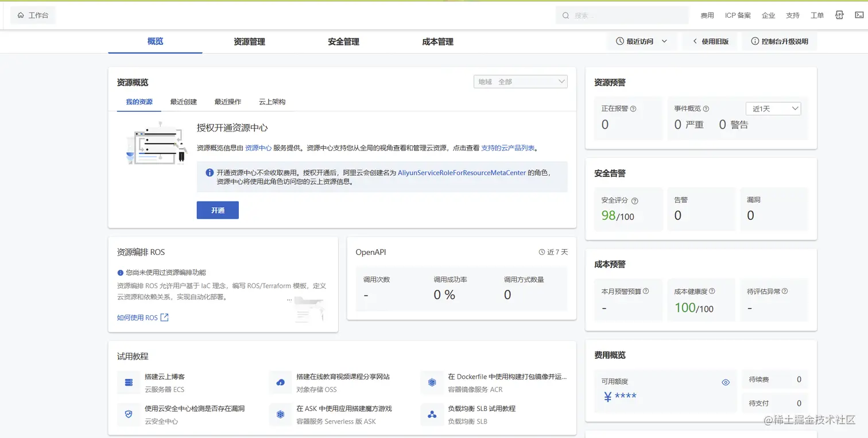Open the 近1天 time range dropdown
The image size is (868, 438).
pos(773,108)
